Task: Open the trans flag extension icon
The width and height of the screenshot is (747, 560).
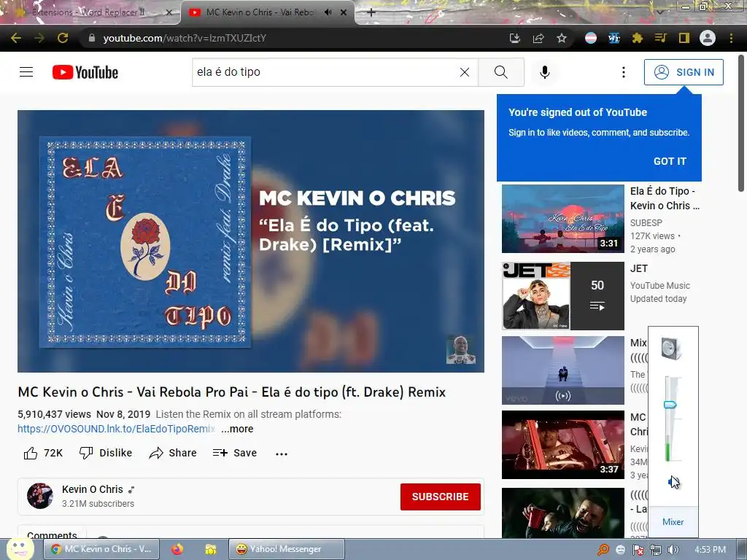Action: [x=591, y=38]
